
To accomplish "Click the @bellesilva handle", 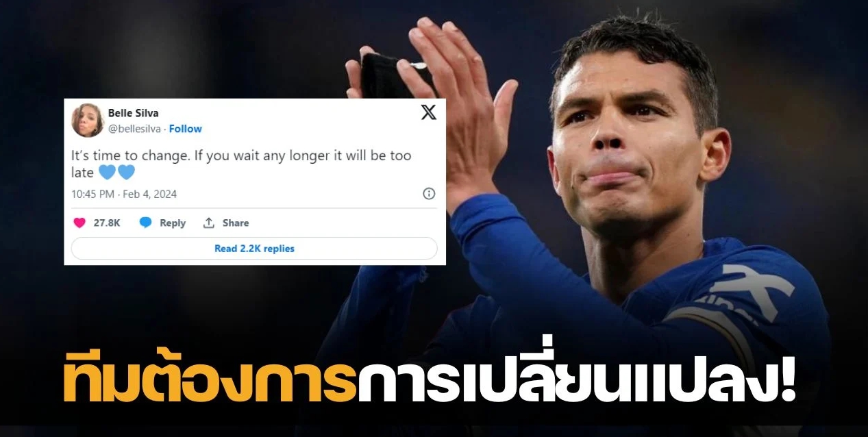I will [x=136, y=129].
